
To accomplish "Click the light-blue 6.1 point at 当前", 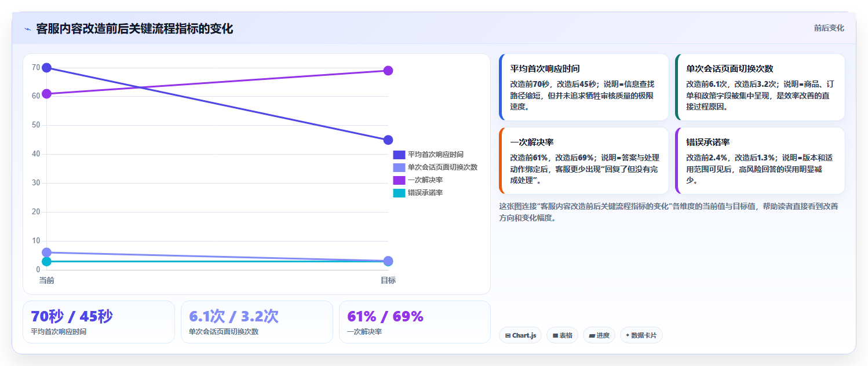I will 47,252.
